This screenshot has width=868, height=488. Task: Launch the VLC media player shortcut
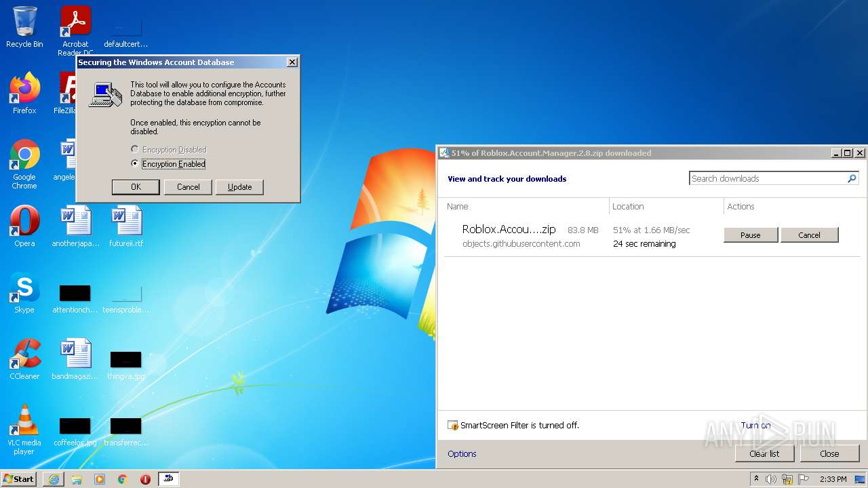pyautogui.click(x=24, y=430)
